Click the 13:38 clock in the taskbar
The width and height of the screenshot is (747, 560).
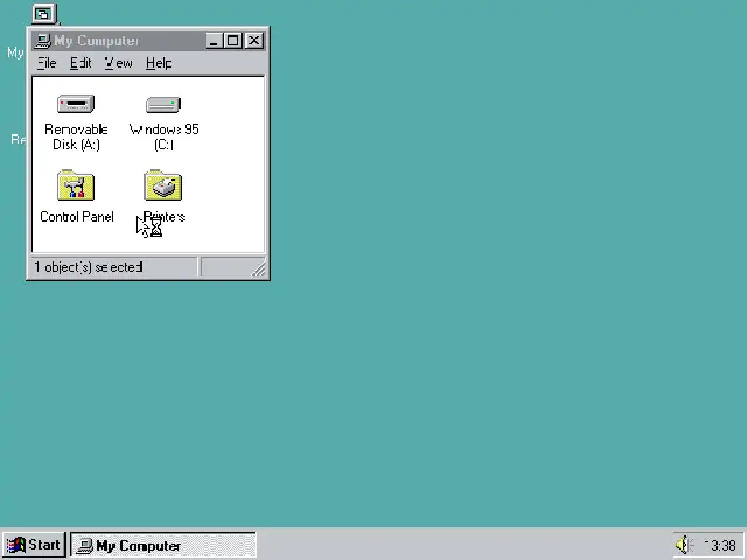720,545
